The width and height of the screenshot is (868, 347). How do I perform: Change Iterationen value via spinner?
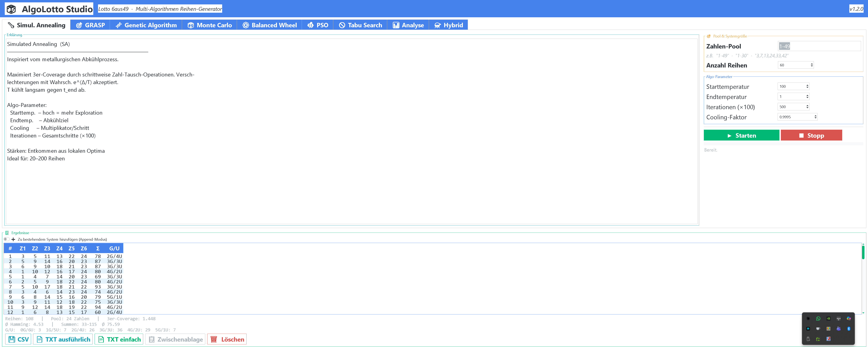(x=807, y=107)
